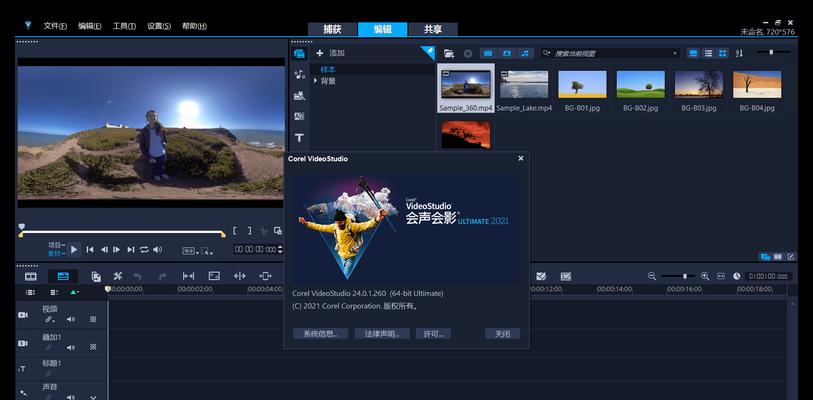The image size is (813, 400).
Task: Click the pin icon on library navigation panel
Action: 429,51
